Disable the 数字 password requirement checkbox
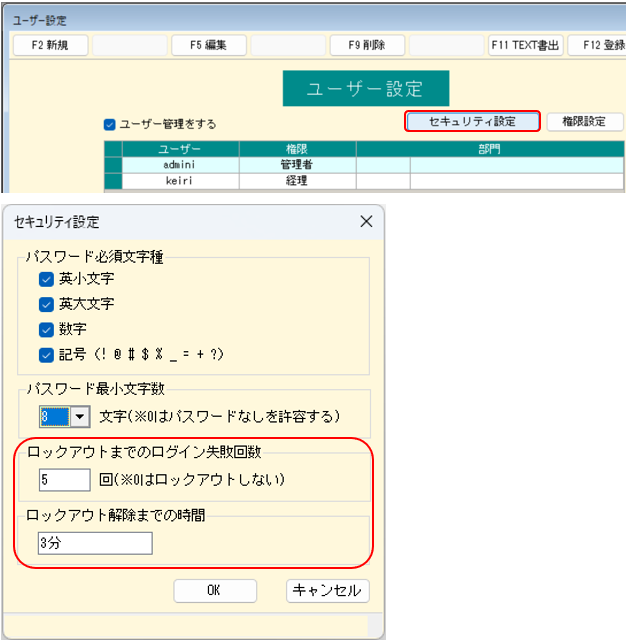Viewport: 627px width, 640px height. (46, 329)
